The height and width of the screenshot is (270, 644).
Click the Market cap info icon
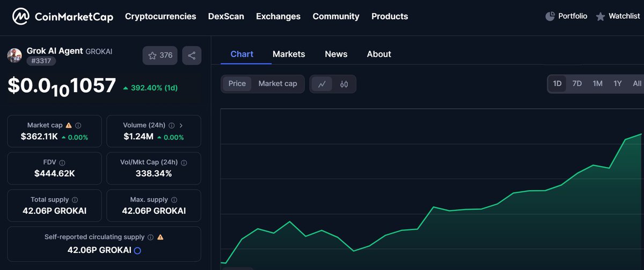[78, 125]
